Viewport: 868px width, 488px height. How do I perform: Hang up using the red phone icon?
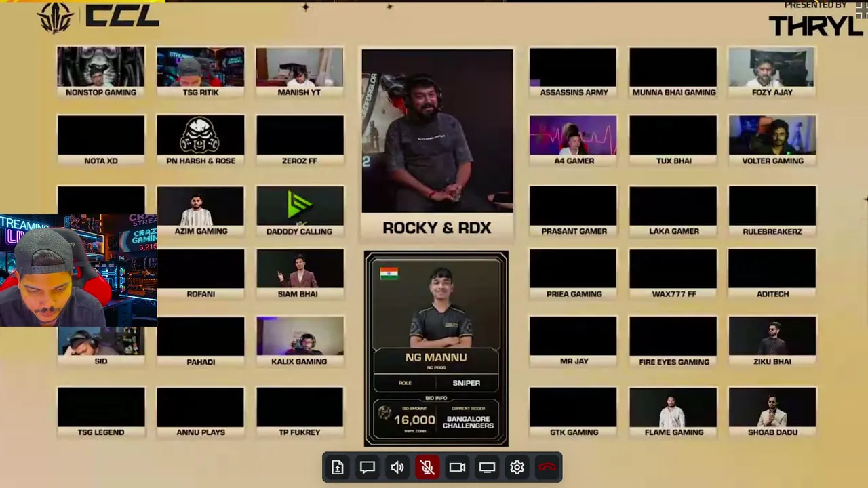[547, 468]
